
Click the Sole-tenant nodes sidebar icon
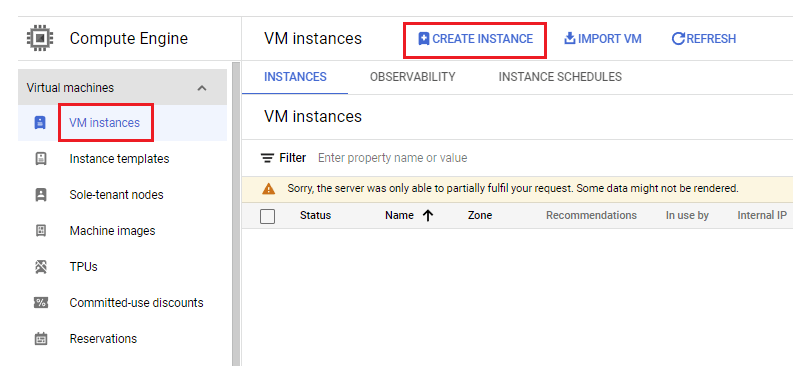[40, 195]
